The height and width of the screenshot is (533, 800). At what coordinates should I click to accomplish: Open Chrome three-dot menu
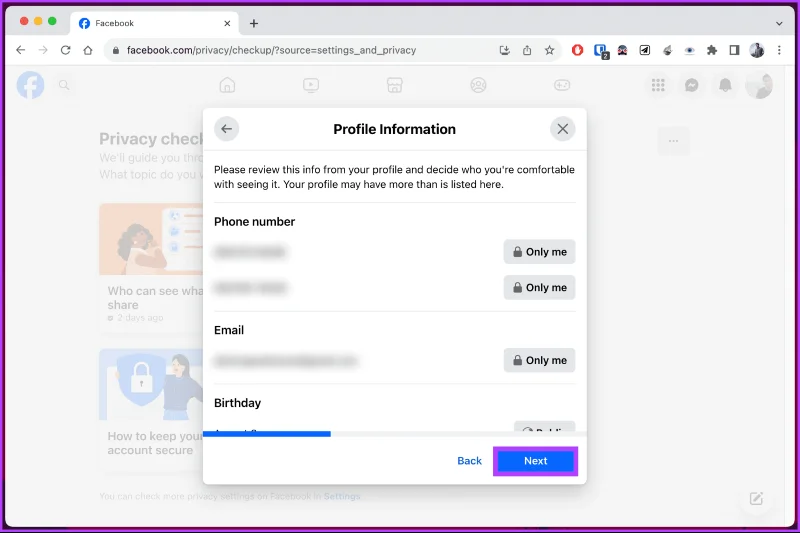[779, 50]
